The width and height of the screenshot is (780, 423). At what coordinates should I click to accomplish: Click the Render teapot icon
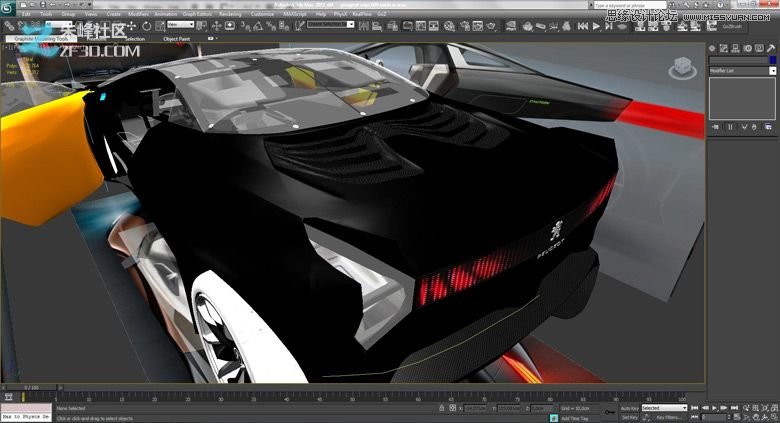491,26
